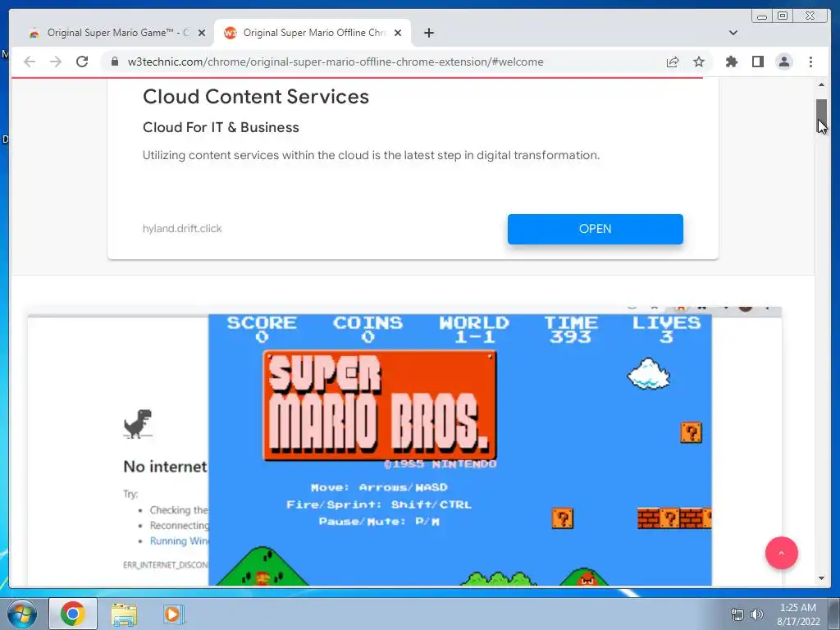Open Windows Explorer from the taskbar

[x=124, y=614]
